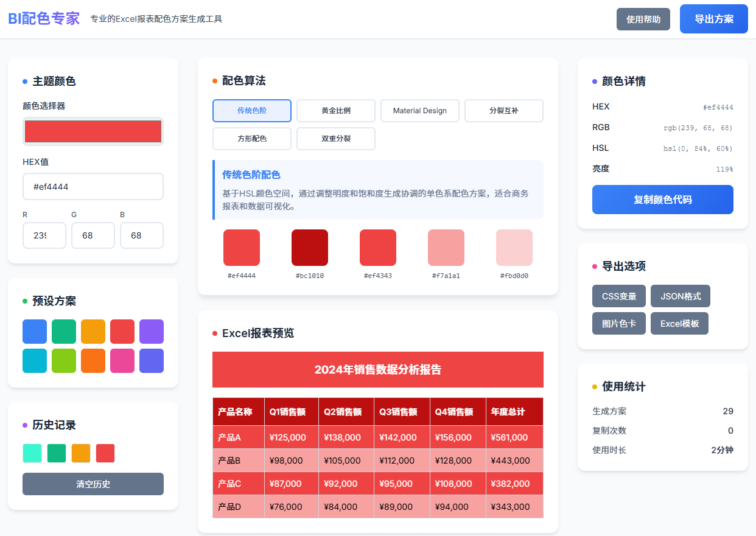Export as CSS变量

[x=619, y=296]
